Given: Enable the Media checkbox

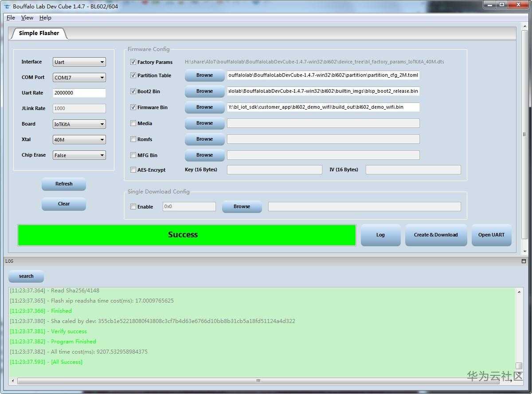Looking at the screenshot, I should coord(133,123).
